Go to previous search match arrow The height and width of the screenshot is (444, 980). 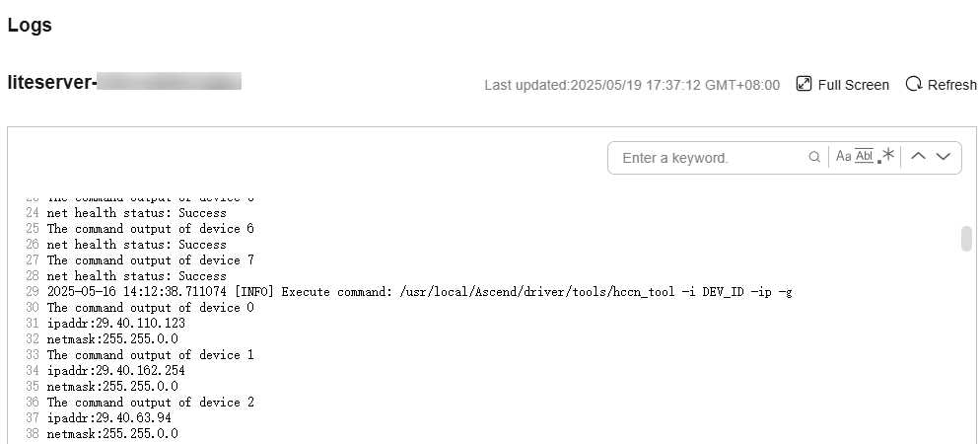point(918,157)
